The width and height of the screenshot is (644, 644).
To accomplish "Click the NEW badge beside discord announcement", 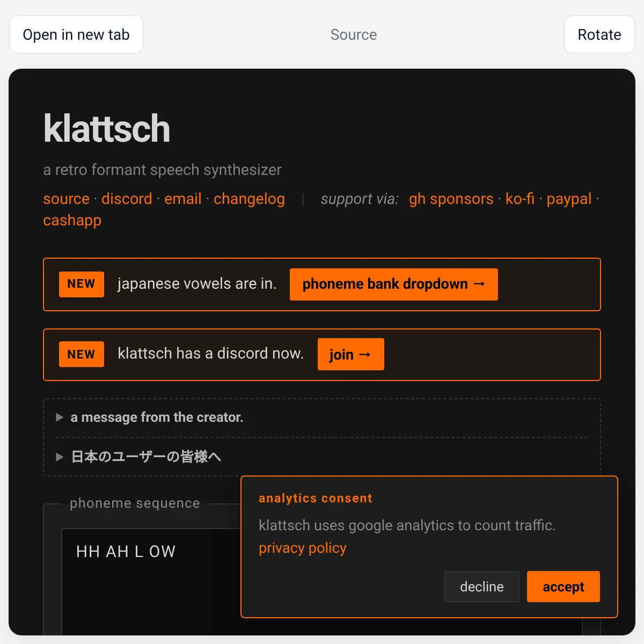I will (x=82, y=354).
